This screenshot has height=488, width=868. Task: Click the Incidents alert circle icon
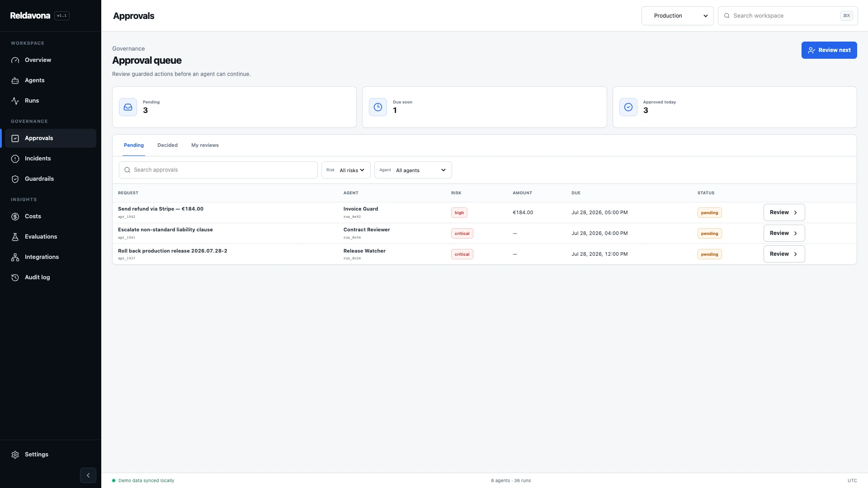[x=15, y=159]
